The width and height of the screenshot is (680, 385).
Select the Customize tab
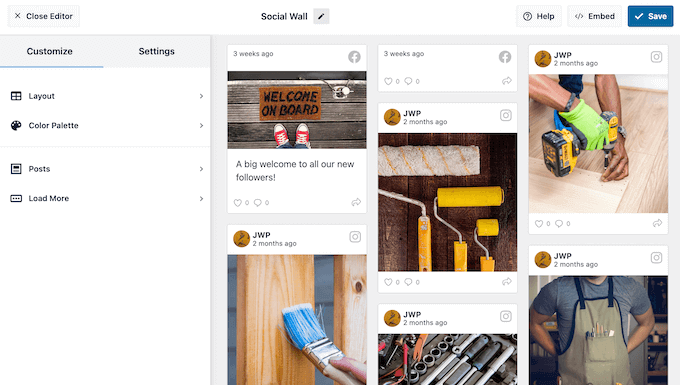tap(49, 51)
